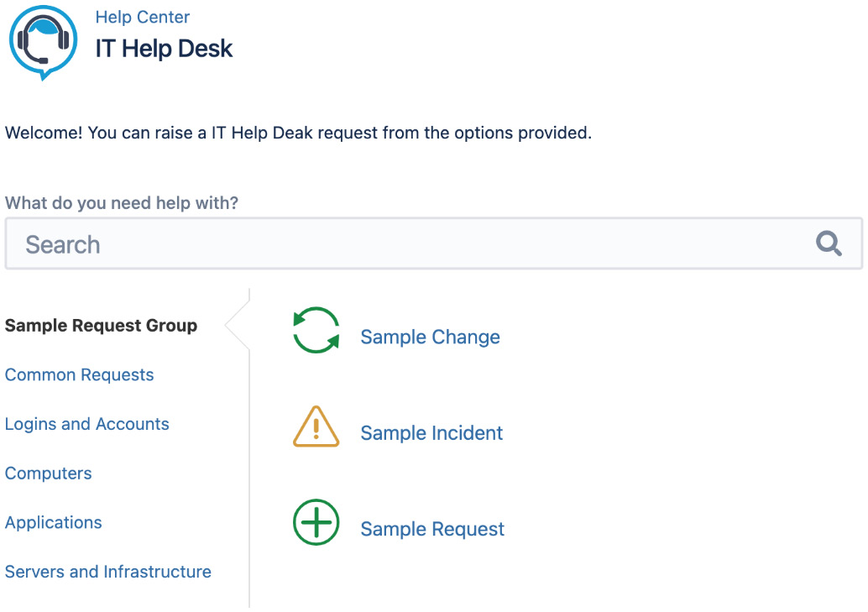This screenshot has height=612, width=868.
Task: Click the IT Help Desk title
Action: (x=165, y=49)
